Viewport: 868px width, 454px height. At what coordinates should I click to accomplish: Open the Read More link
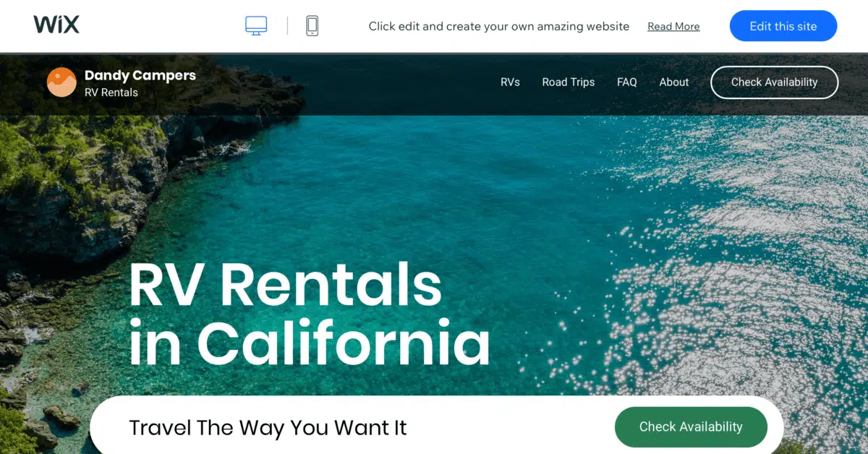pos(673,26)
